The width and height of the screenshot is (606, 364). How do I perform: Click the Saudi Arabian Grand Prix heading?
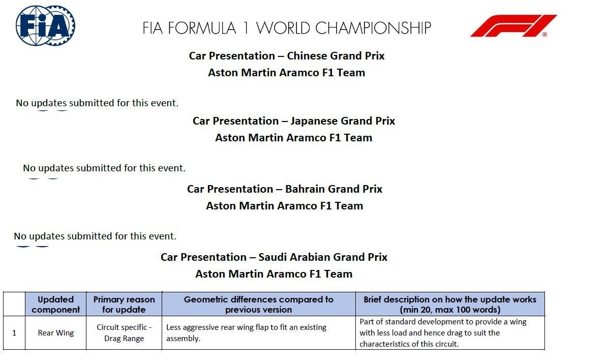point(274,257)
